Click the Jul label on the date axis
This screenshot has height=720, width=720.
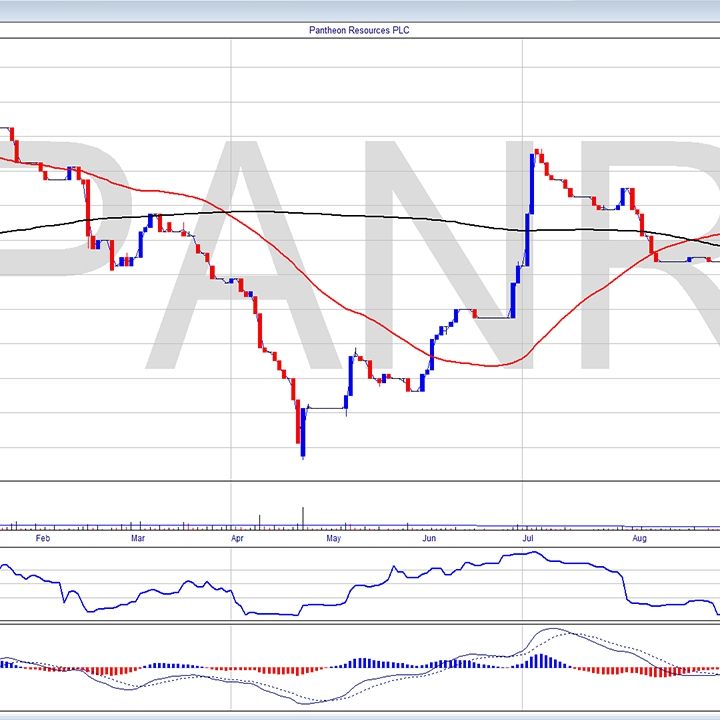point(528,538)
